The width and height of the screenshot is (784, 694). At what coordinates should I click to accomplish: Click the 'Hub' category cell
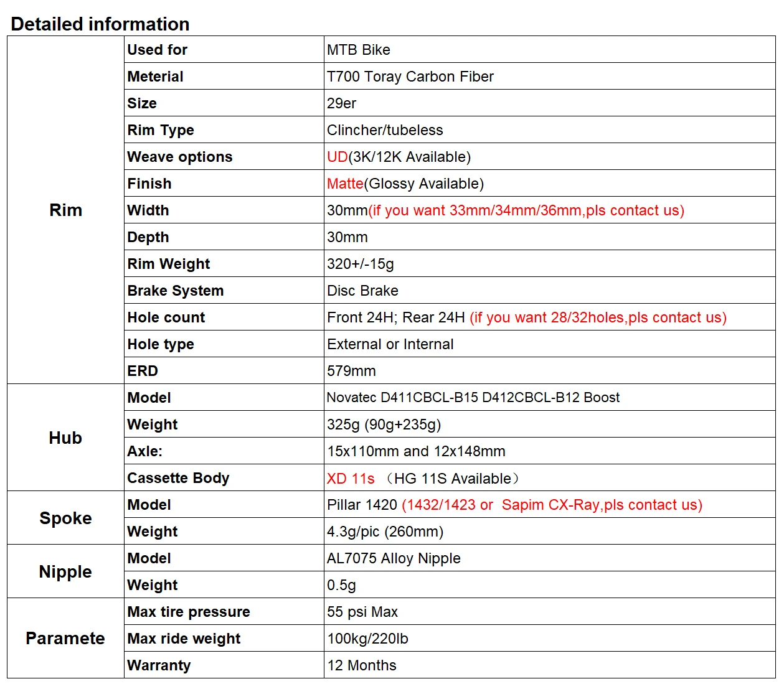[x=66, y=438]
